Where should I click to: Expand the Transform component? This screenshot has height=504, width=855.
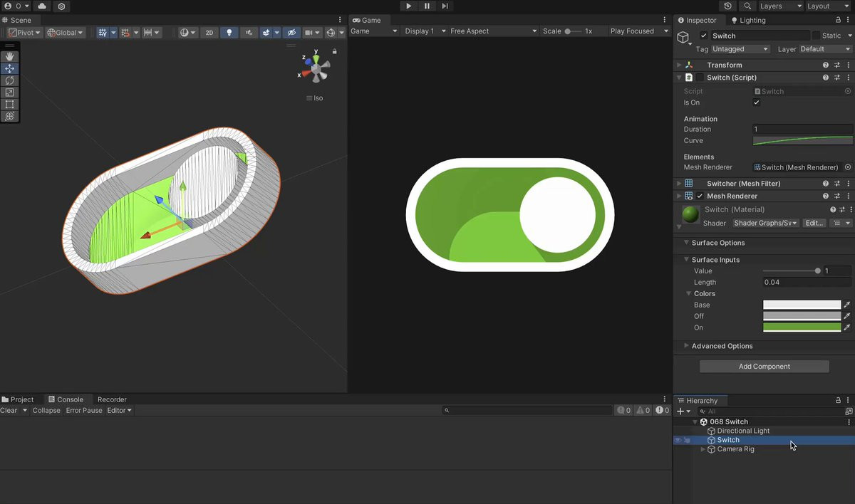679,65
